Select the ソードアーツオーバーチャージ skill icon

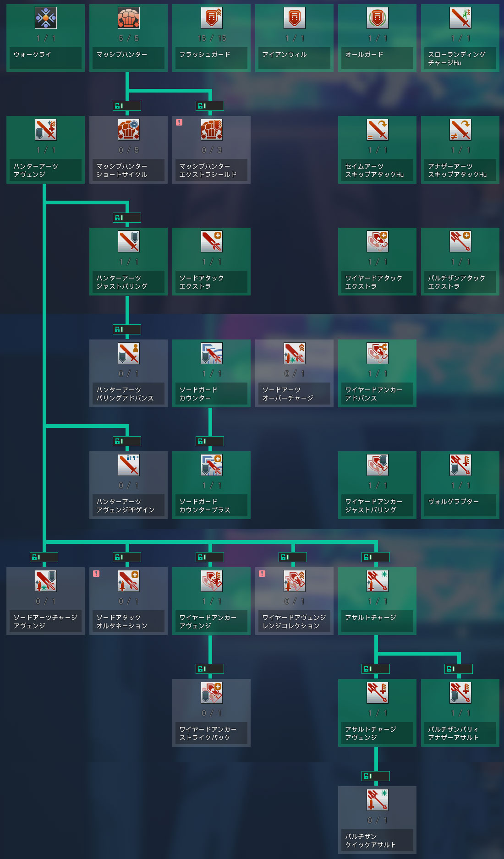point(295,353)
